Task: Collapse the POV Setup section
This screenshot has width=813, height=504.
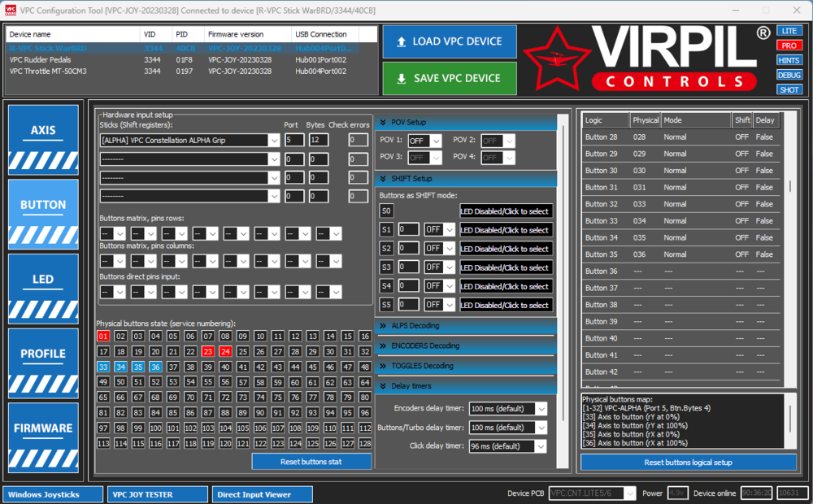Action: click(x=466, y=123)
